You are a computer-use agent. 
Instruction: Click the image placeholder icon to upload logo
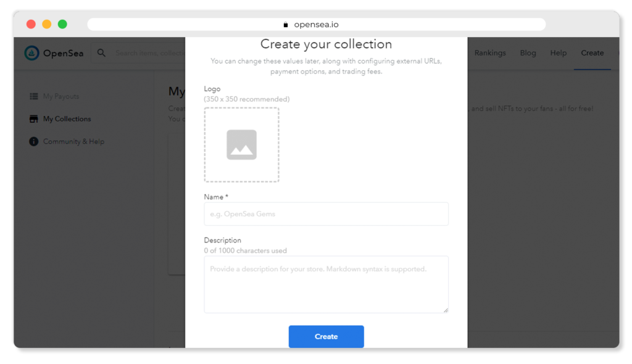point(241,145)
